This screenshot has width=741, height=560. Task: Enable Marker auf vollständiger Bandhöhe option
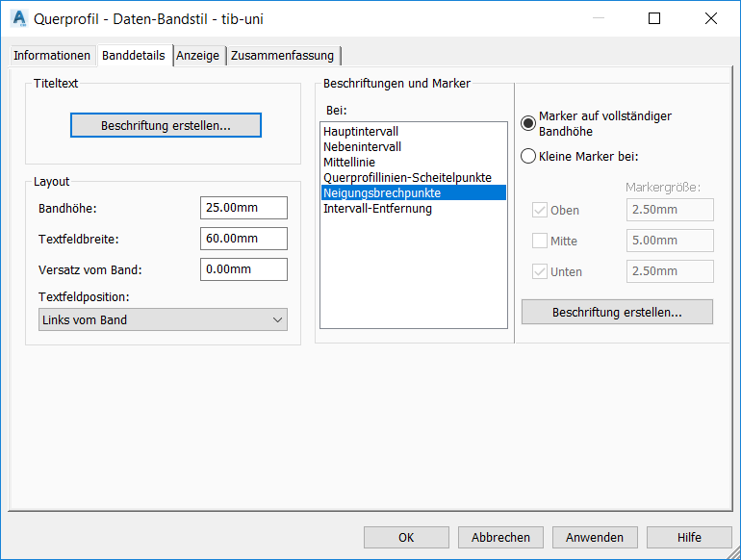pos(528,122)
